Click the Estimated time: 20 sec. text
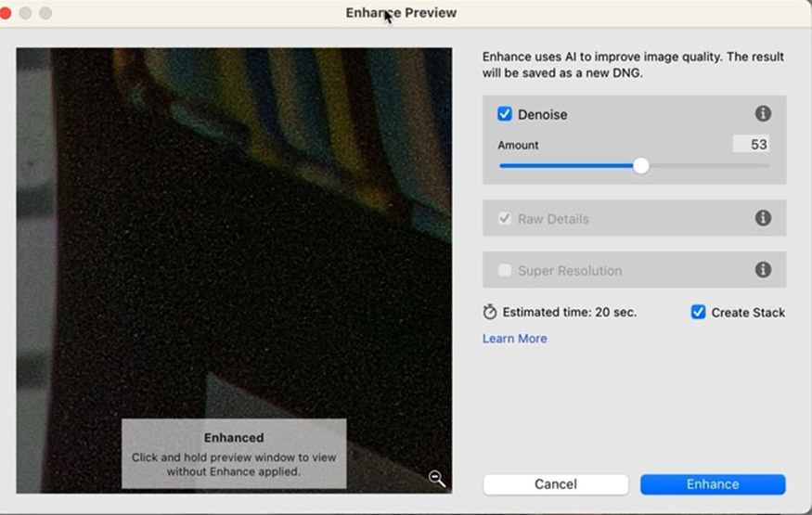 [570, 312]
